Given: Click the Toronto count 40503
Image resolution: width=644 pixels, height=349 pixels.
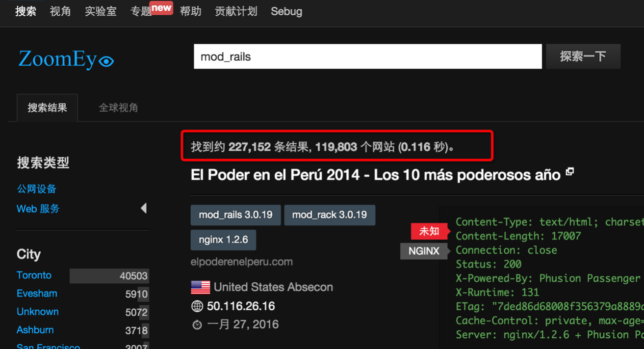Looking at the screenshot, I should (133, 276).
